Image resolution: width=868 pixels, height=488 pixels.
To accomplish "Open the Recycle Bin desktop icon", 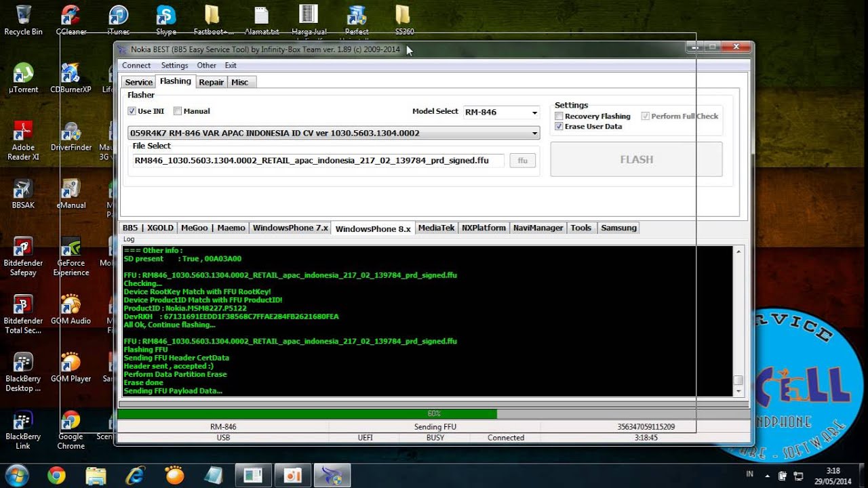I will tap(23, 20).
